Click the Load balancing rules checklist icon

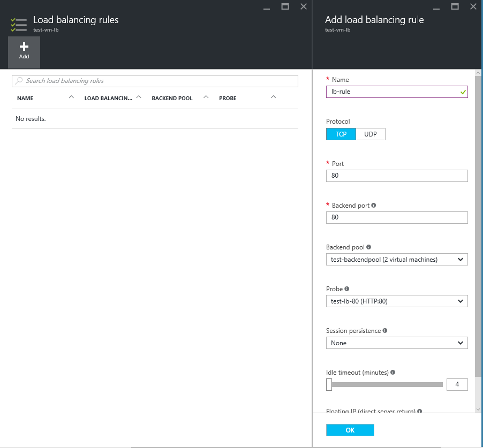pyautogui.click(x=18, y=25)
